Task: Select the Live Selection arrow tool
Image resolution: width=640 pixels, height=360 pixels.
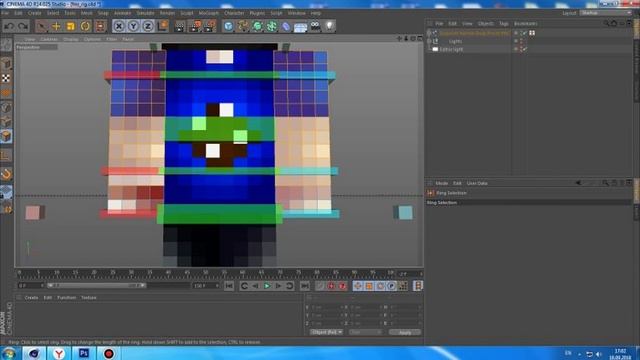Action: pyautogui.click(x=41, y=26)
